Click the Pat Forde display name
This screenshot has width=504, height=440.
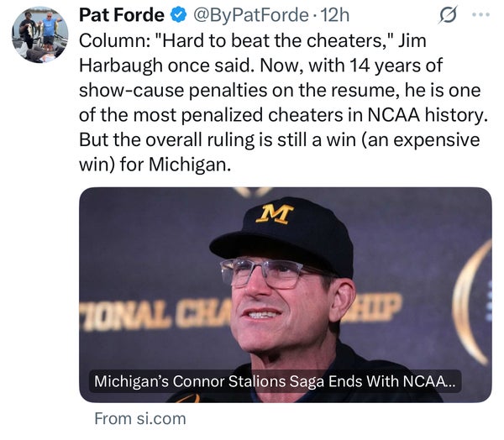pyautogui.click(x=122, y=15)
